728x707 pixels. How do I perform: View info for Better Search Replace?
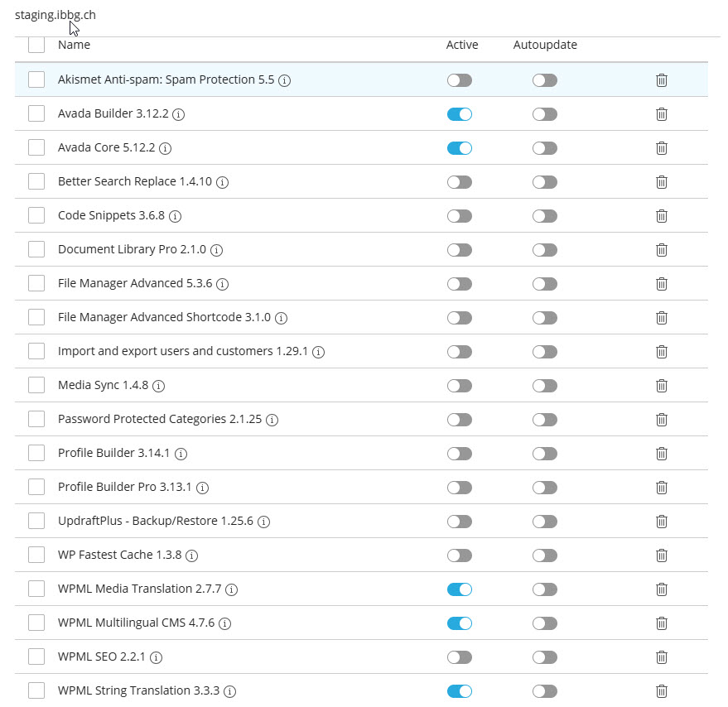point(223,182)
